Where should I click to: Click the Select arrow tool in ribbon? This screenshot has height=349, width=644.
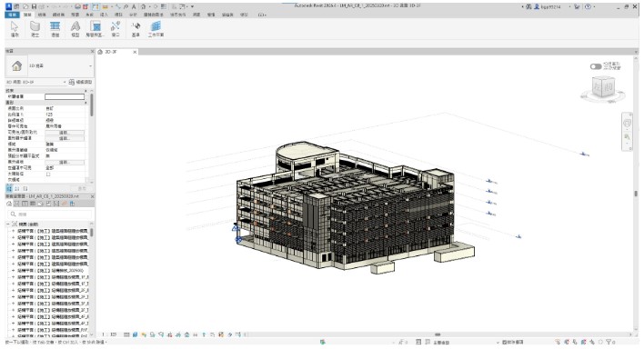(15, 29)
